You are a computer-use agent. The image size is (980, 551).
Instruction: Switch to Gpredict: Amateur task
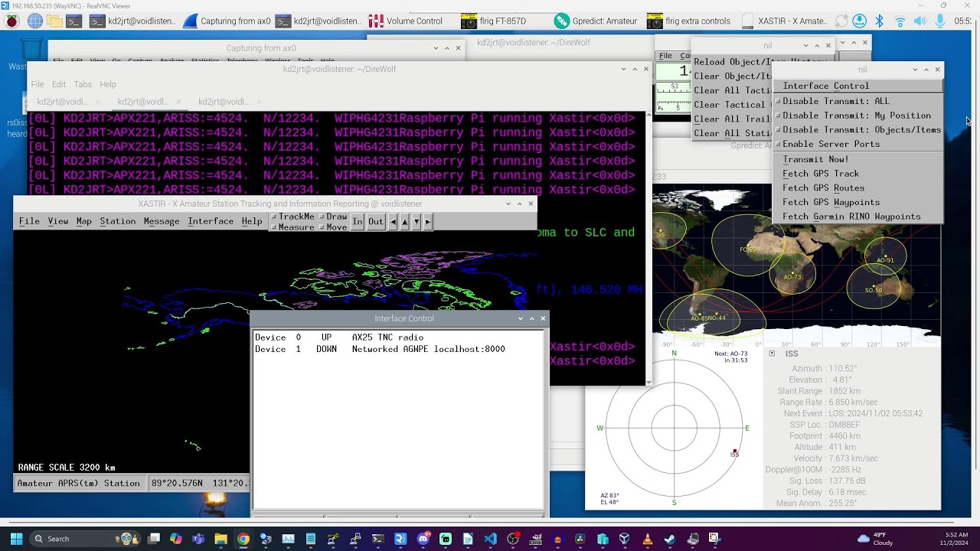[596, 21]
